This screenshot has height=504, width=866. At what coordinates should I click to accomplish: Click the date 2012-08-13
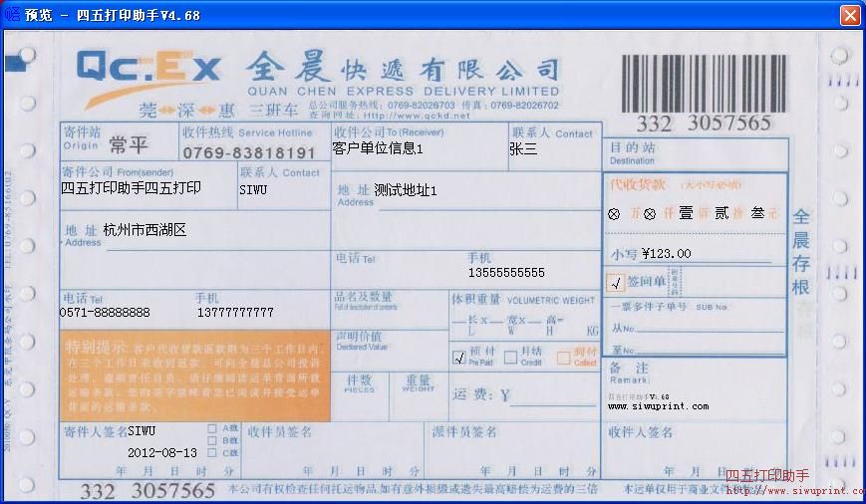[162, 453]
